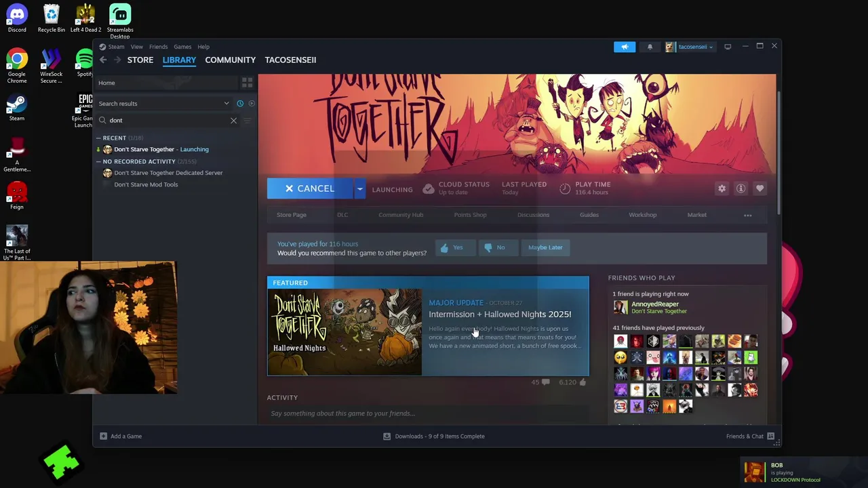Open the Steam menu
Image resolution: width=868 pixels, height=488 pixels.
117,47
